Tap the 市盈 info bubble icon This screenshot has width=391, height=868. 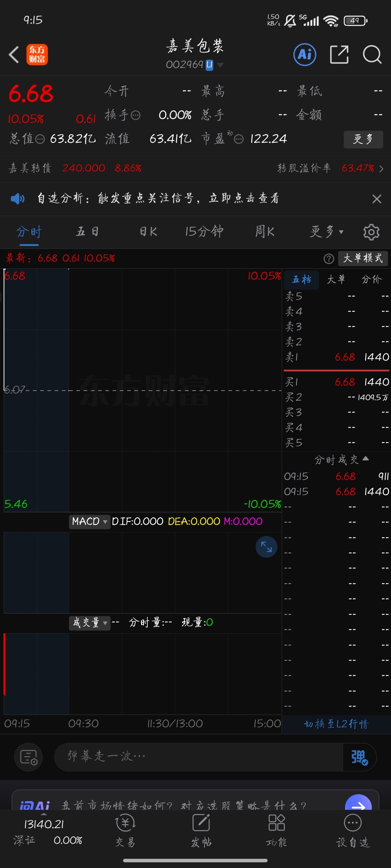239,139
